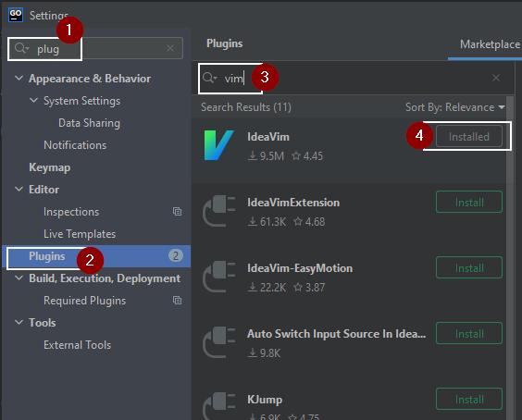
Task: Click IdeaVim star rating 4.45
Action: [x=307, y=155]
